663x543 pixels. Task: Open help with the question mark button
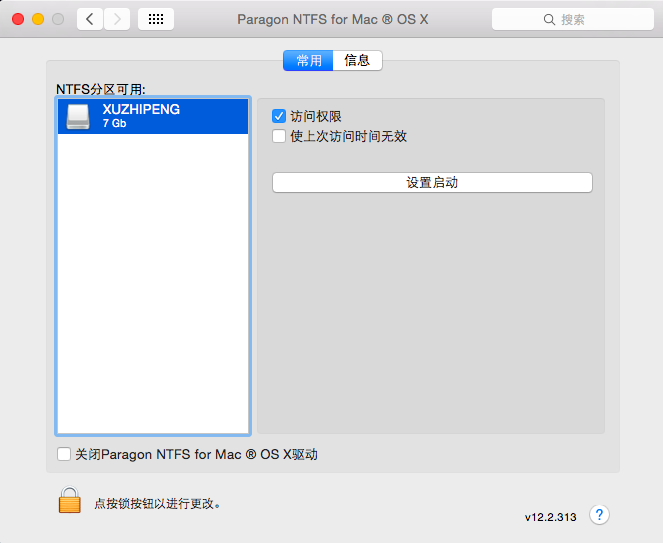(x=599, y=515)
